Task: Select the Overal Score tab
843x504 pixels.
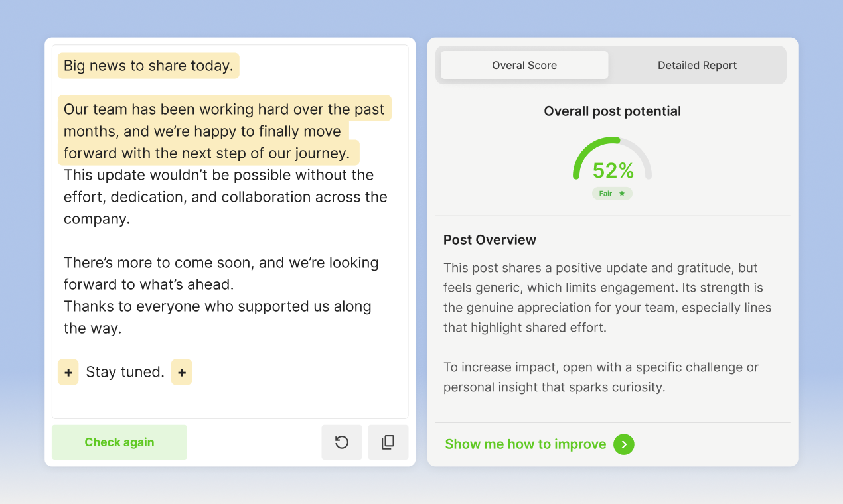Action: [x=523, y=65]
